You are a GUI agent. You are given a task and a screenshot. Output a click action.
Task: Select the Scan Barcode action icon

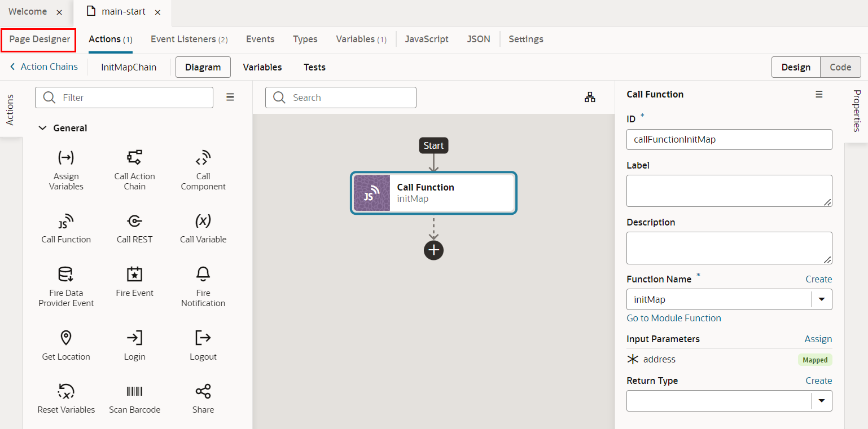tap(134, 391)
